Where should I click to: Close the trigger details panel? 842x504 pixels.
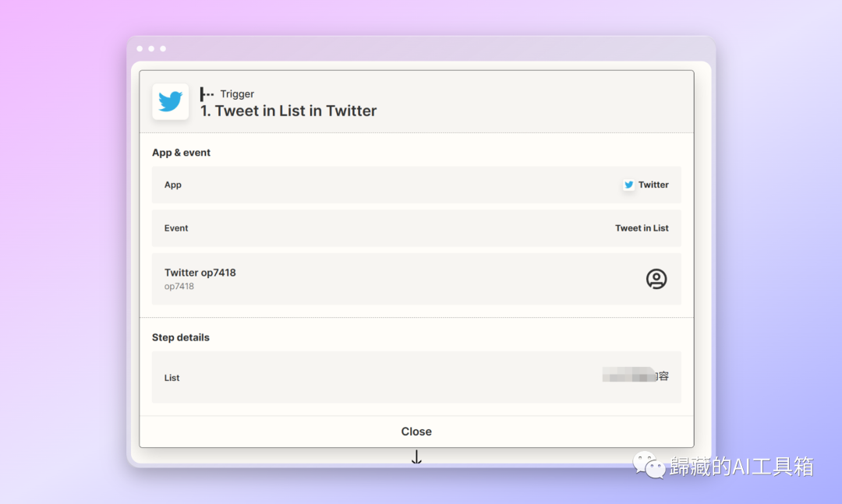[416, 432]
